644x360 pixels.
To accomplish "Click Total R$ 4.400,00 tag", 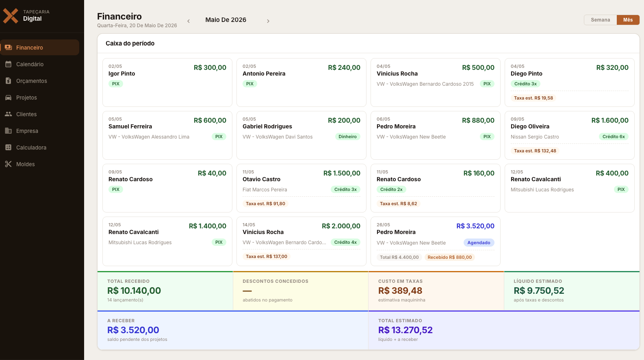I will [399, 257].
